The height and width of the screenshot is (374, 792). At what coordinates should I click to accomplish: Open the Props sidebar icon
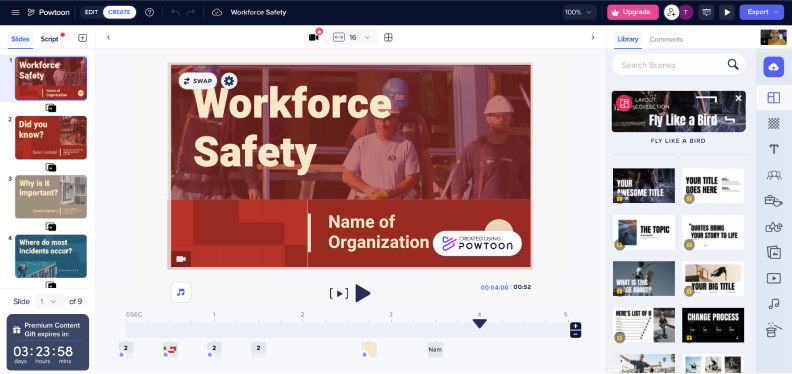click(x=773, y=201)
